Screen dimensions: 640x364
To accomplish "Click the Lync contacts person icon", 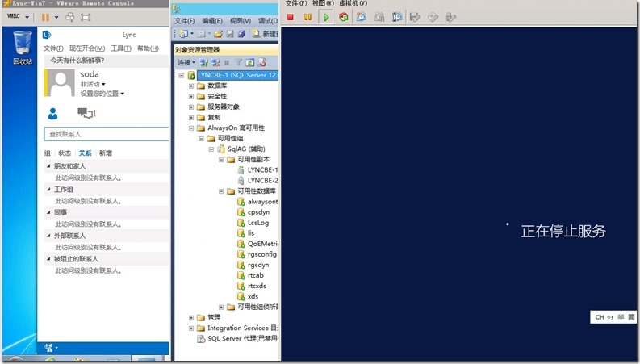I will (x=52, y=114).
